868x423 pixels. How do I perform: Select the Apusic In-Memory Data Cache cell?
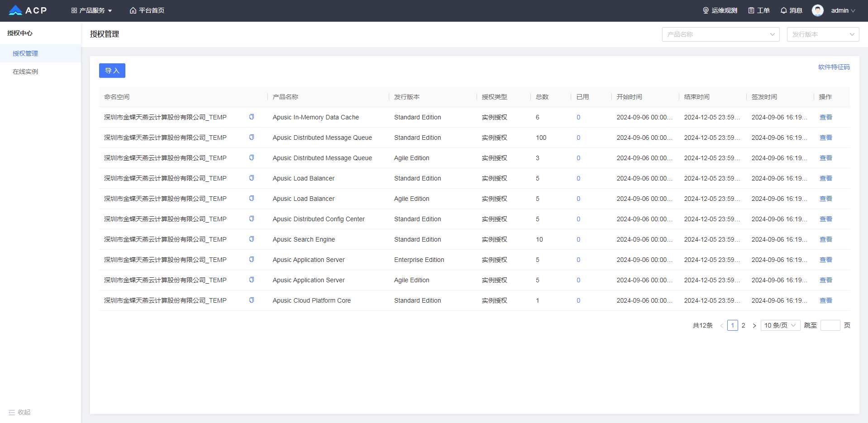click(316, 117)
